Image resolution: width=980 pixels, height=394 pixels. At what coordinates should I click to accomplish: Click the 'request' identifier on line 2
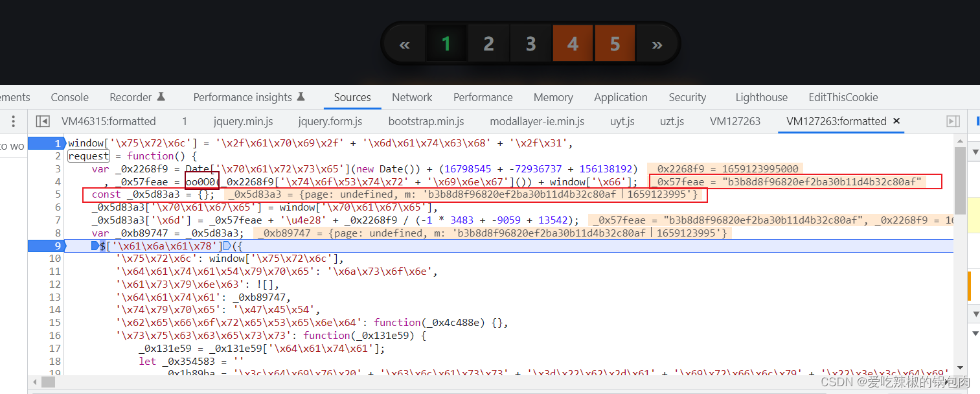[88, 156]
